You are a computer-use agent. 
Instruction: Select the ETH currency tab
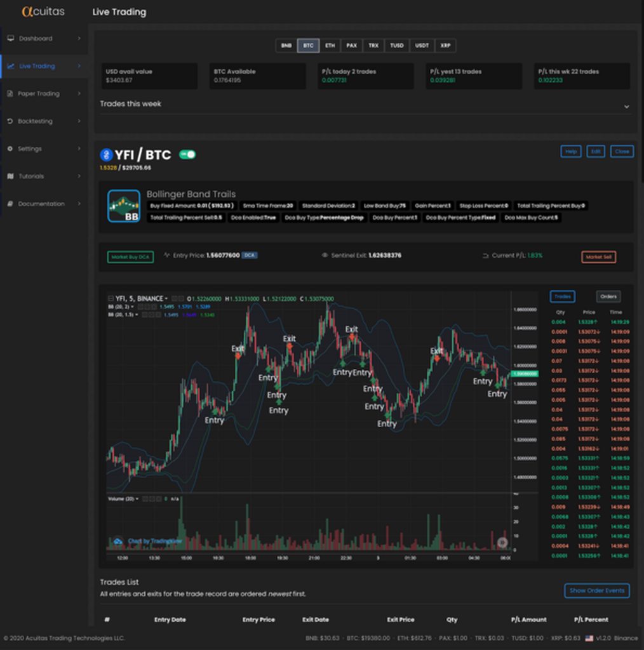(x=330, y=46)
